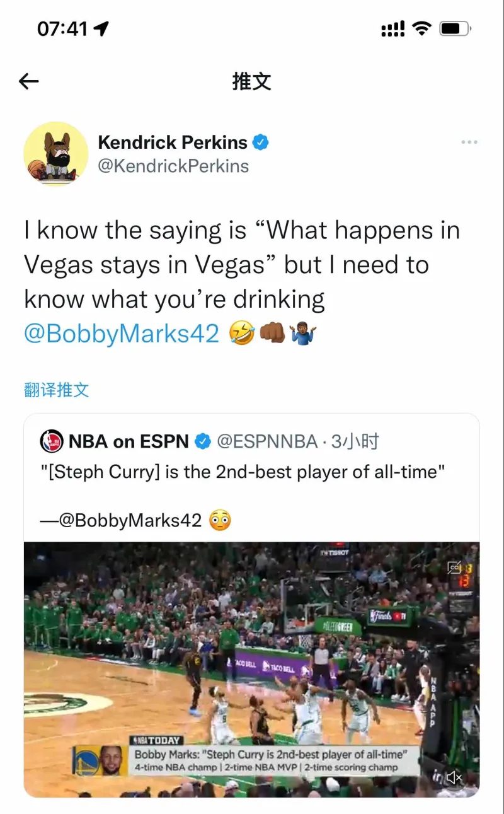Viewport: 504px width, 814px height.
Task: Tap the cellular signal indicator
Action: [x=392, y=29]
